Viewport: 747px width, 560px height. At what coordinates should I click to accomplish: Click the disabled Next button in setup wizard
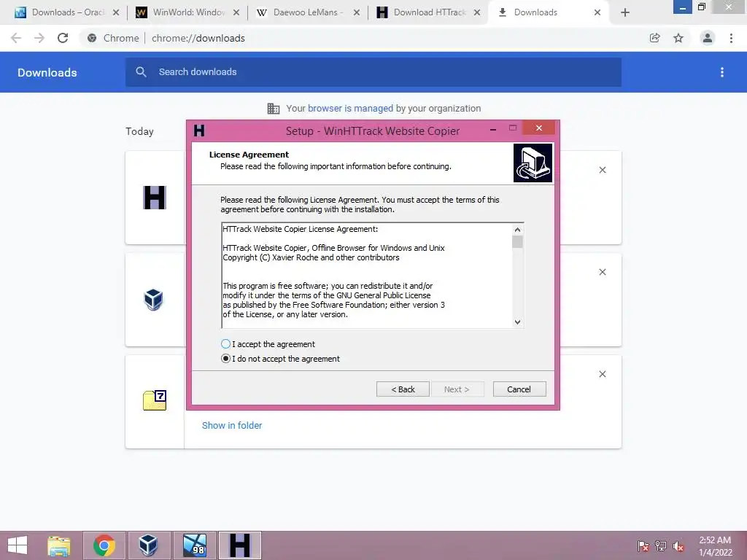457,389
